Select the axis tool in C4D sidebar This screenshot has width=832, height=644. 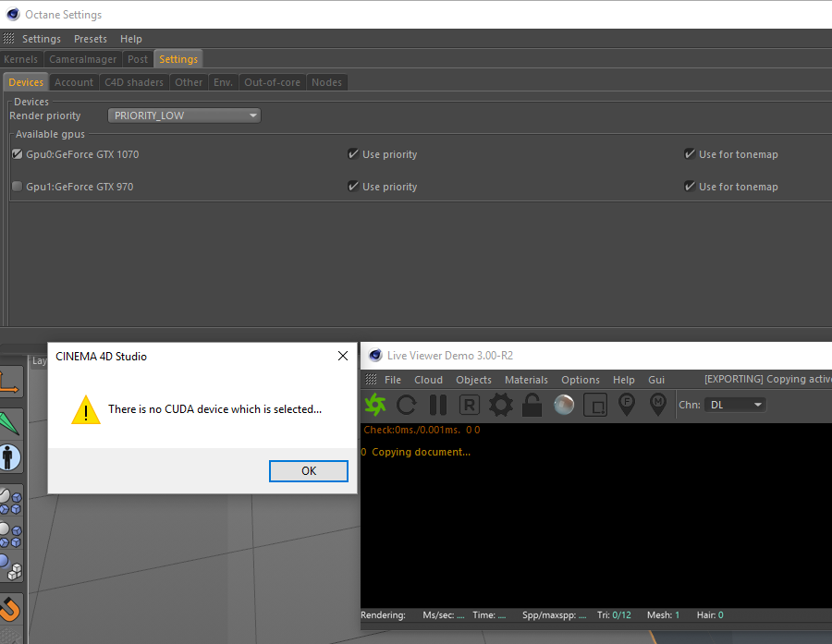(10, 383)
